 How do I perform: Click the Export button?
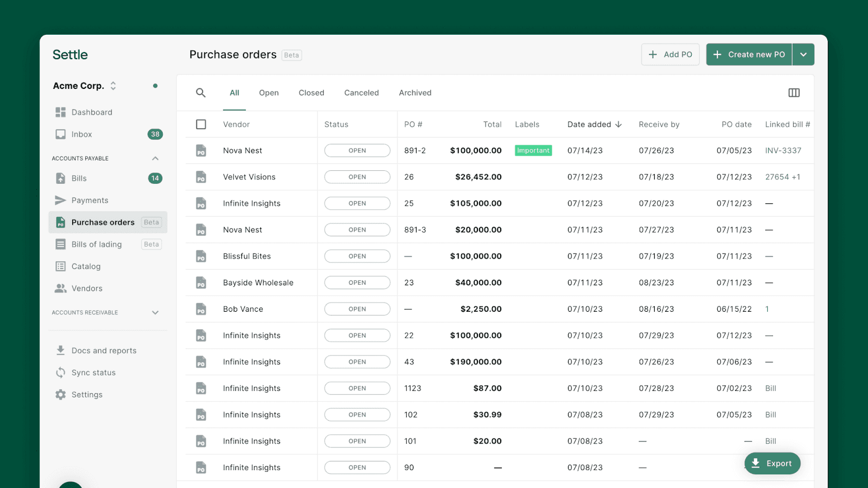(x=773, y=463)
